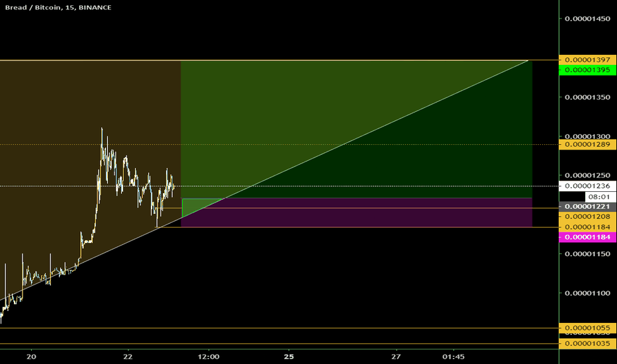Select the white ascending trend line

click(263, 181)
